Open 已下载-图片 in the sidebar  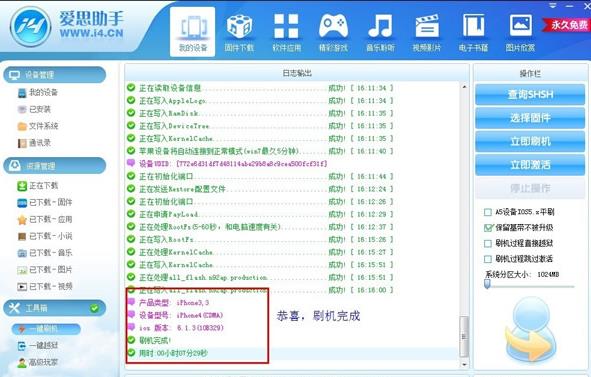point(45,270)
